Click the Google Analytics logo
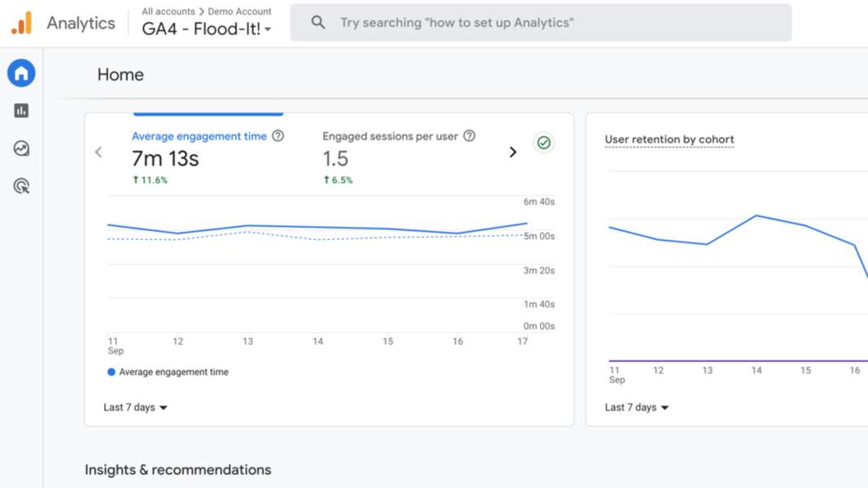868x488 pixels. [21, 23]
